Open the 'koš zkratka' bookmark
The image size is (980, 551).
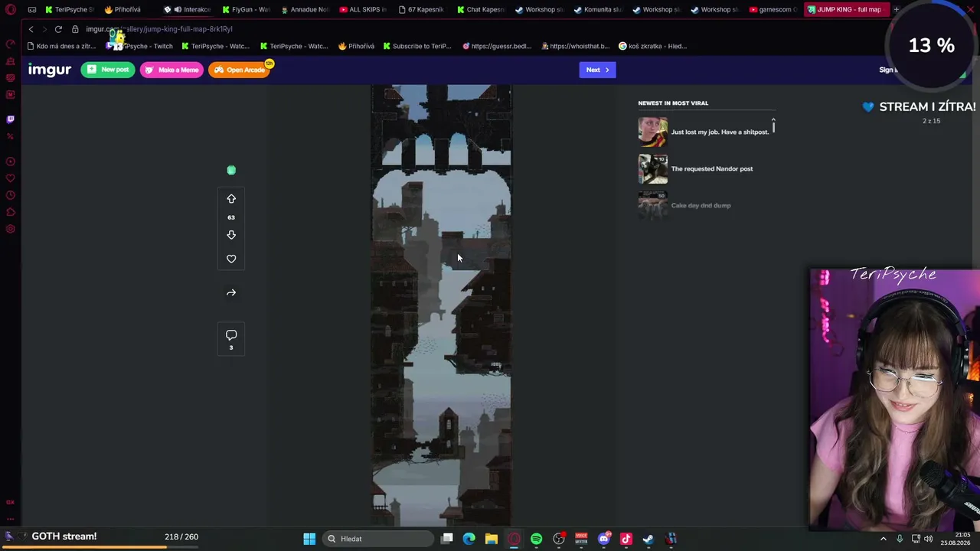[x=653, y=46]
